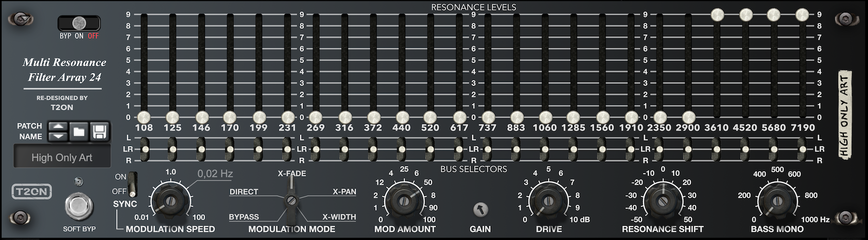The width and height of the screenshot is (868, 240).
Task: Click the Gain trim knob
Action: click(x=480, y=210)
